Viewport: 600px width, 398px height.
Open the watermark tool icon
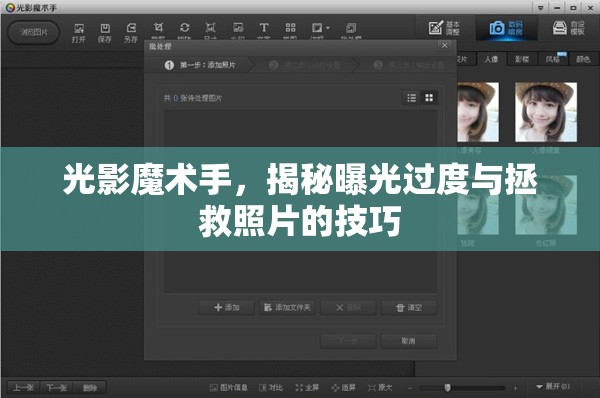238,28
